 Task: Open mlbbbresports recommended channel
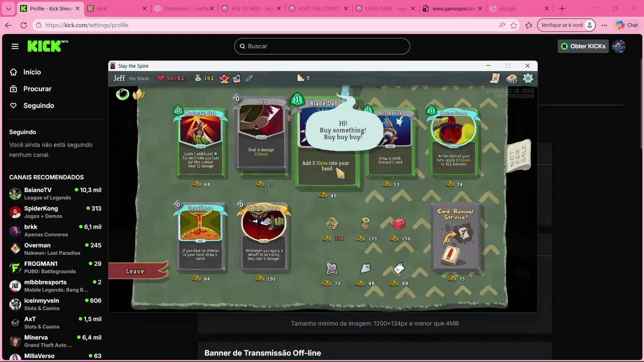click(x=55, y=286)
